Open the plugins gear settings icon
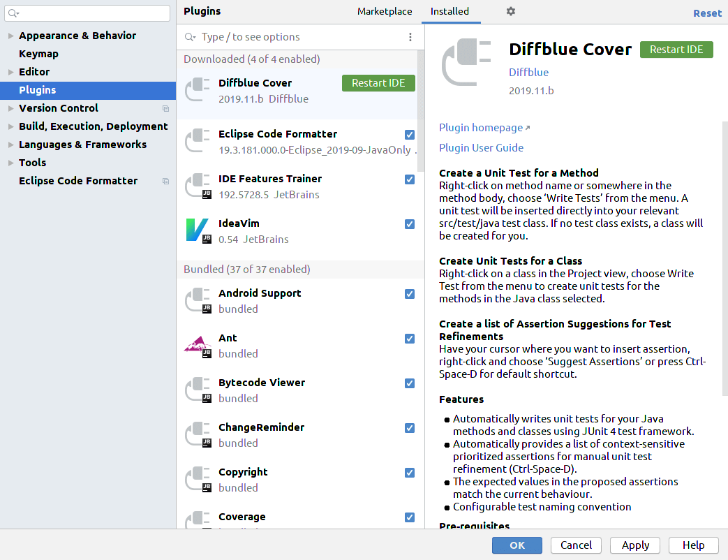 click(x=511, y=11)
